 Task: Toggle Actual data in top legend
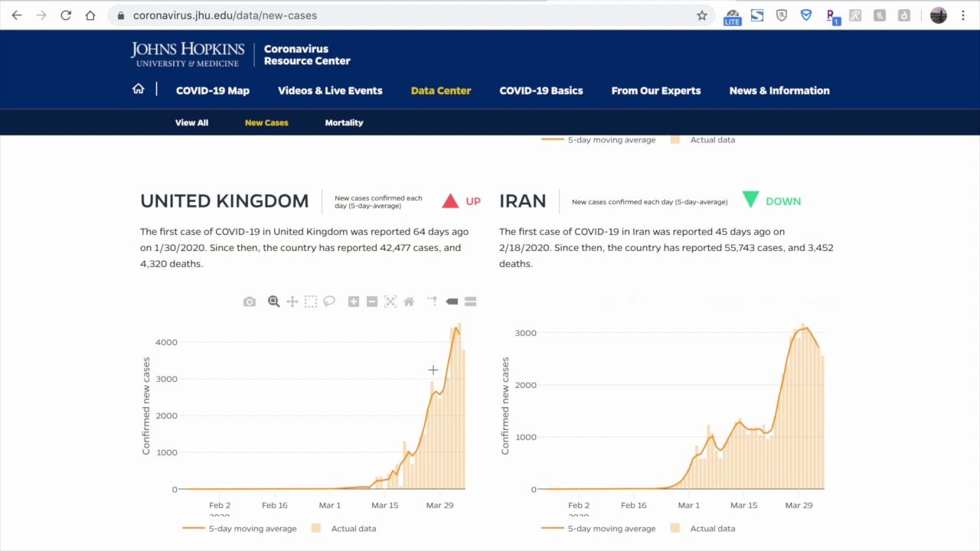(702, 140)
